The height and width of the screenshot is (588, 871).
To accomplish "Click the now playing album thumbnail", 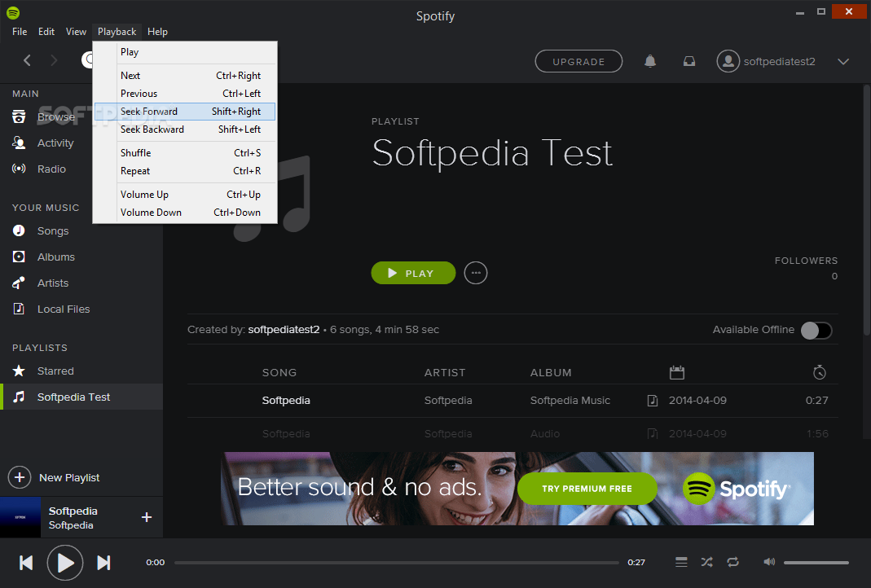I will 20,517.
